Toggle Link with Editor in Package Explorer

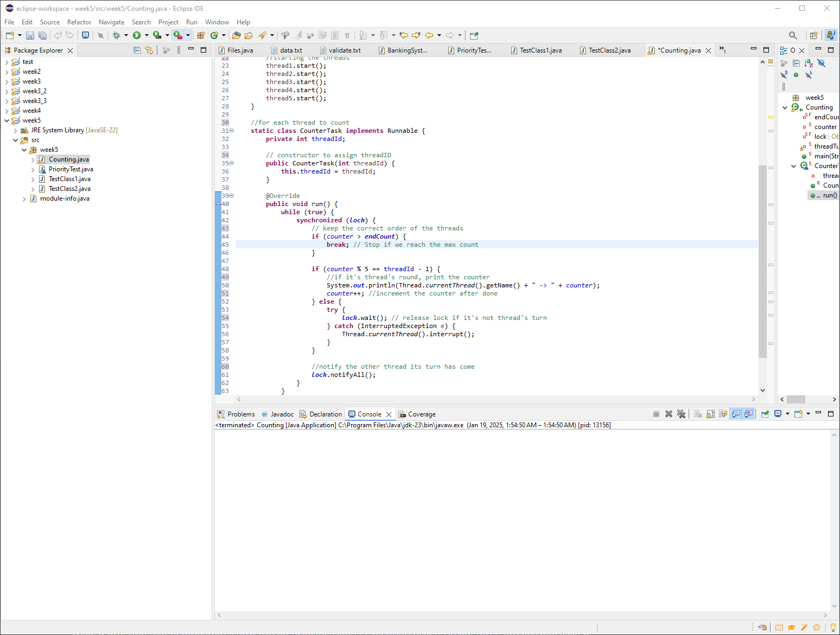149,50
